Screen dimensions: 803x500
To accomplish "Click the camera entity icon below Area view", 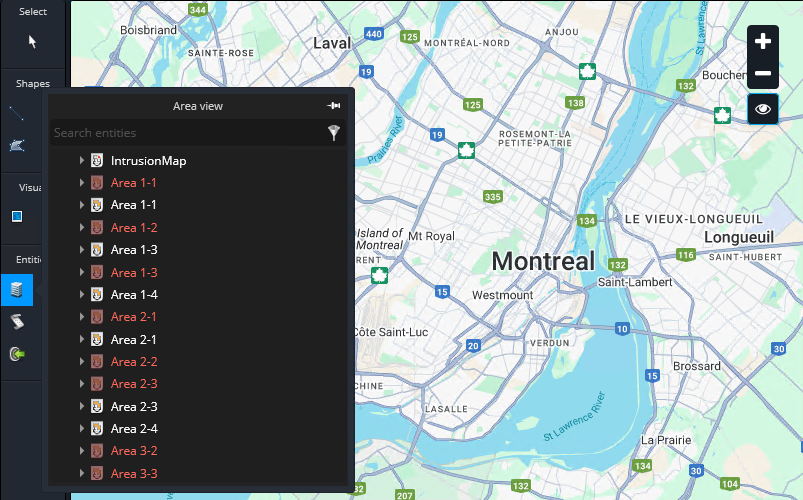I will click(16, 322).
